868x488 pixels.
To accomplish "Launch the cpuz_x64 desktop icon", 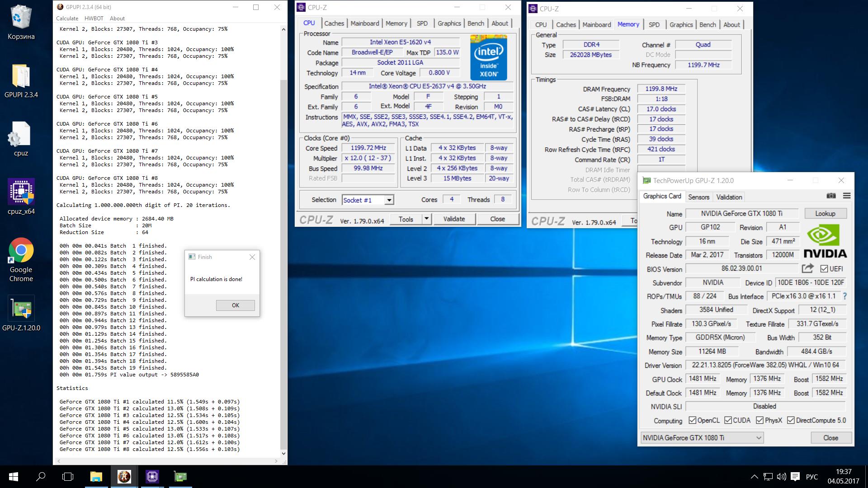I will (x=21, y=197).
